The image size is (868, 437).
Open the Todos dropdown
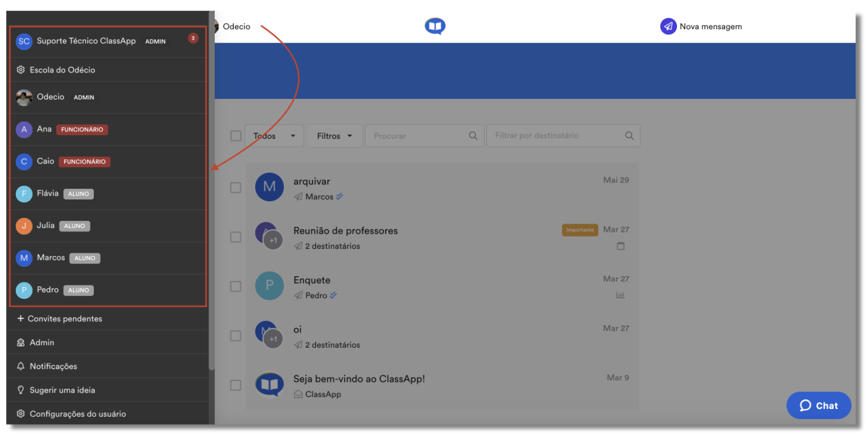coord(274,136)
